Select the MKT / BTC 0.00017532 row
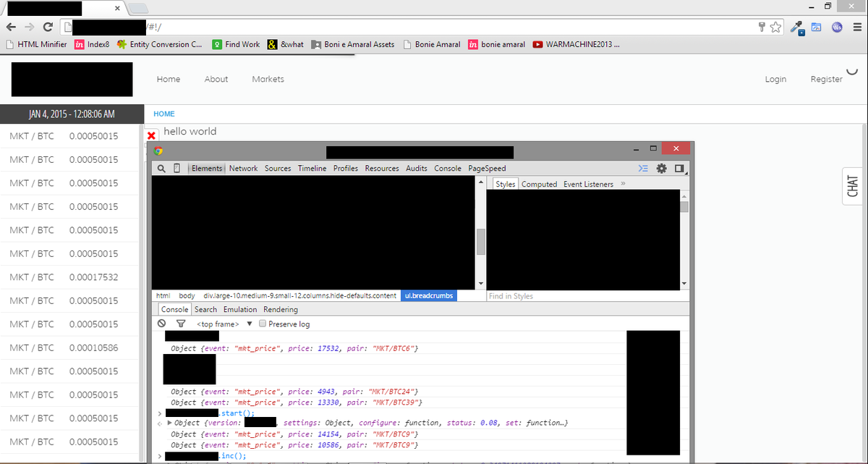 [70, 277]
